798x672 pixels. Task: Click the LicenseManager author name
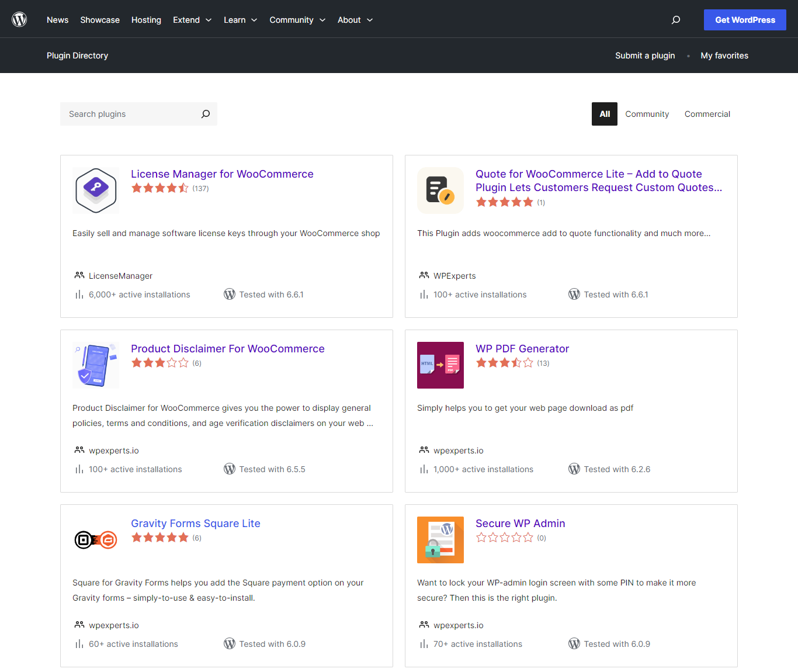point(120,276)
